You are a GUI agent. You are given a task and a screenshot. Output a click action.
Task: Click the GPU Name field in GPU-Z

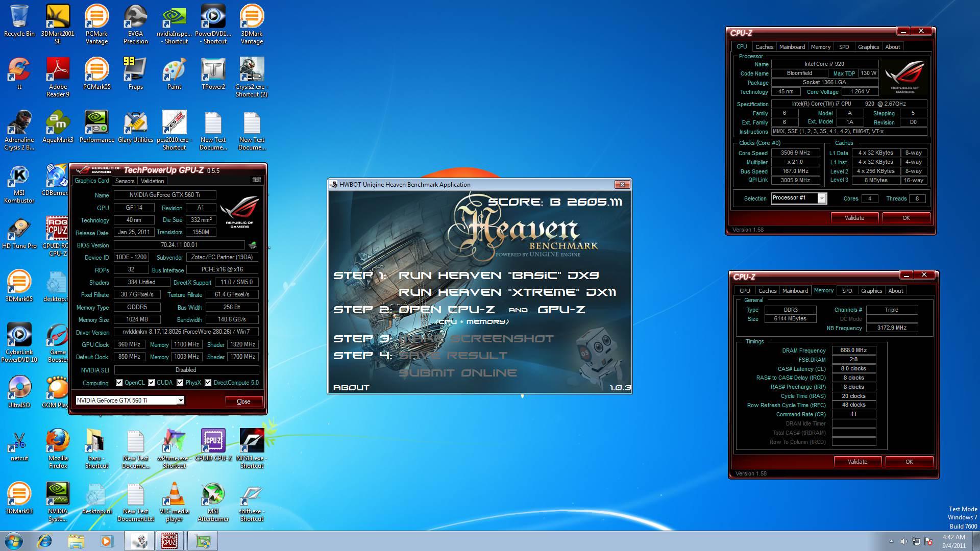click(x=165, y=195)
